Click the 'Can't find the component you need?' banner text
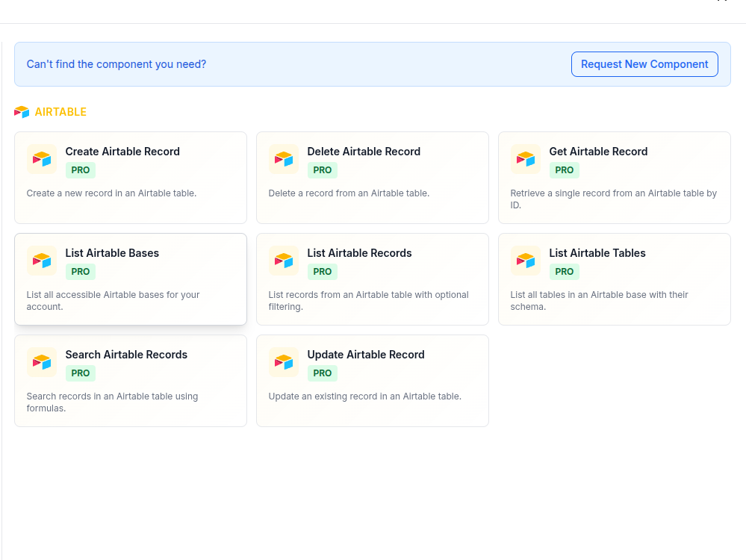746x560 pixels. 116,64
